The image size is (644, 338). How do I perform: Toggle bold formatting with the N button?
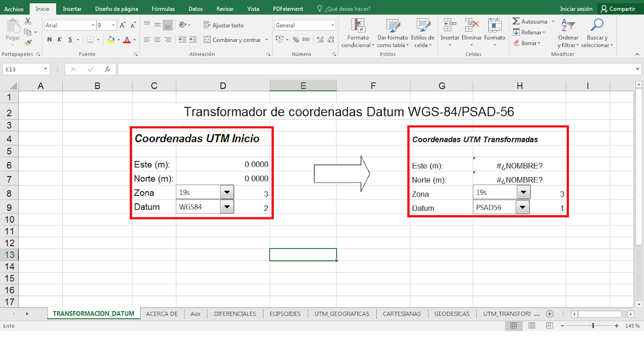coord(49,39)
